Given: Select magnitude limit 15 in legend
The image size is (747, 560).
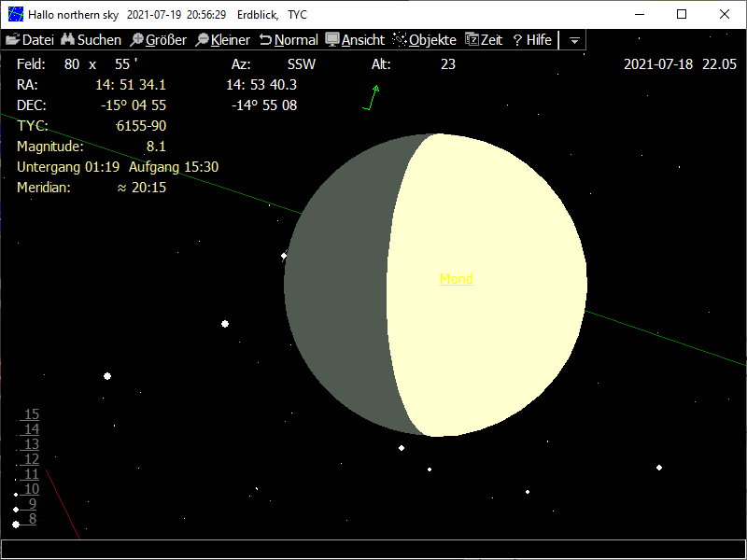Looking at the screenshot, I should (x=32, y=414).
